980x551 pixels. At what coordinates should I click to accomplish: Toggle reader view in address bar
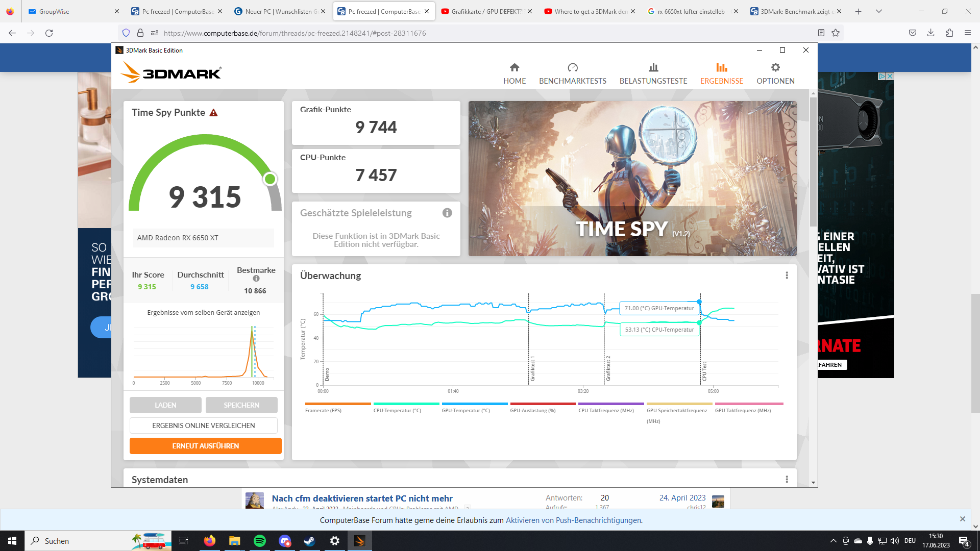coord(821,33)
